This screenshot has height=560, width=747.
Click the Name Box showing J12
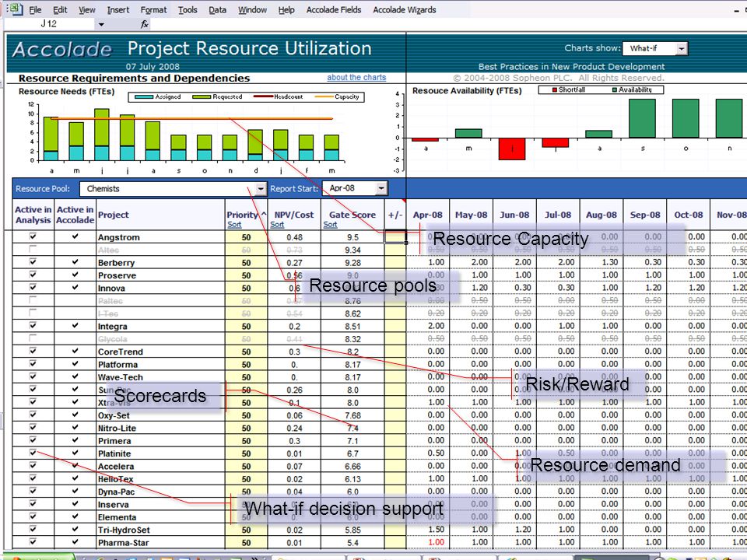[x=48, y=24]
